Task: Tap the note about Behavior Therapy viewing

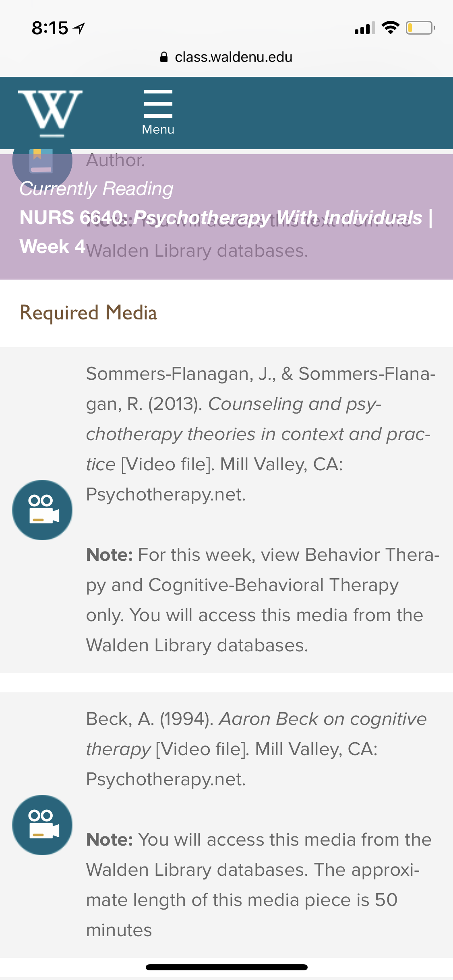Action: (263, 600)
